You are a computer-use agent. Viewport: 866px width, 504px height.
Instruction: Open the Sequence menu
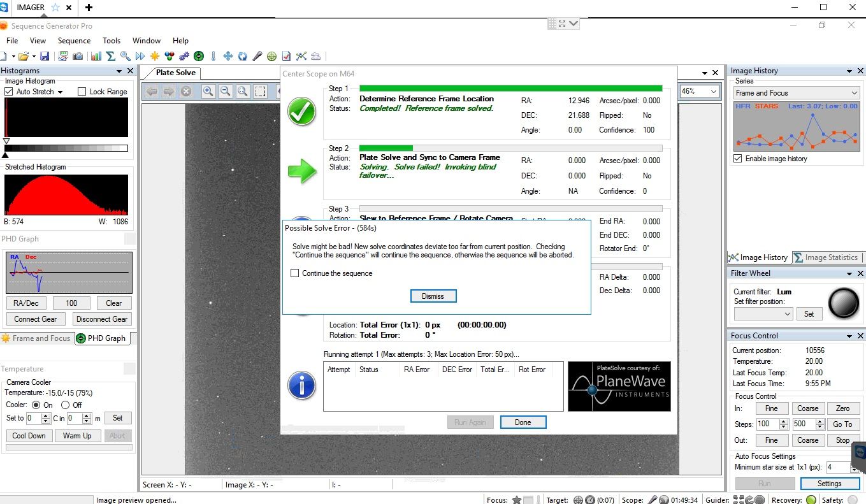click(x=74, y=40)
